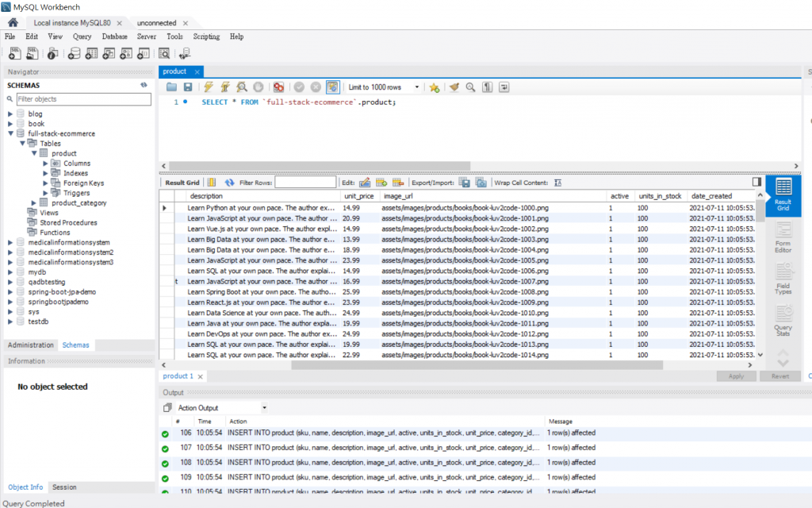The height and width of the screenshot is (508, 812).
Task: Open the Scripting menu
Action: click(206, 37)
